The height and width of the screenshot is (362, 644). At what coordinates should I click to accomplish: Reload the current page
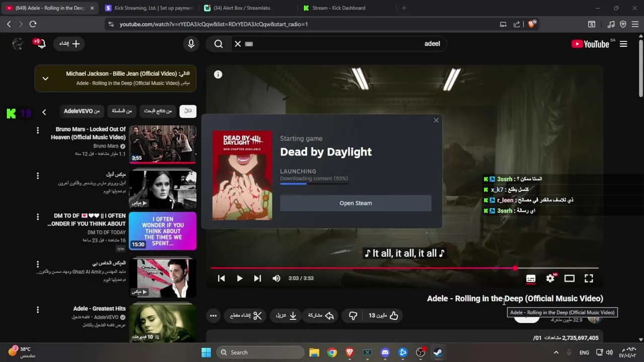coord(33,24)
